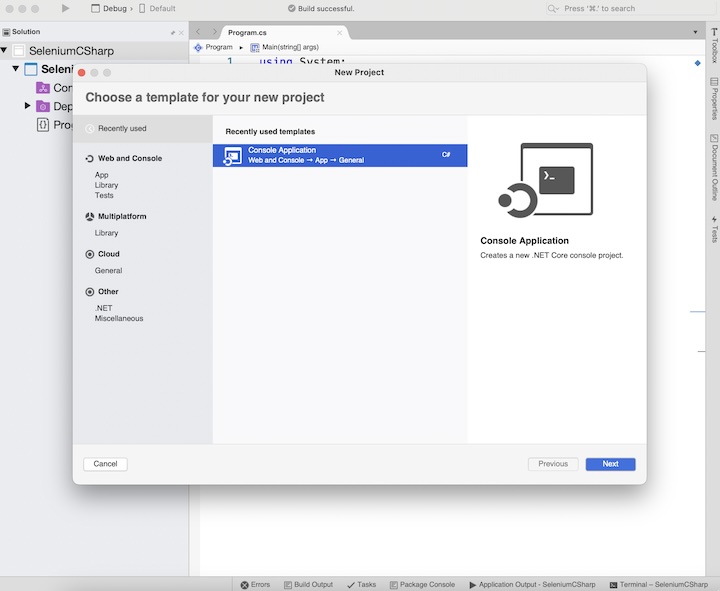Select the SeleniumCSharp solution item
Screen dimensions: 720x591
(71, 51)
